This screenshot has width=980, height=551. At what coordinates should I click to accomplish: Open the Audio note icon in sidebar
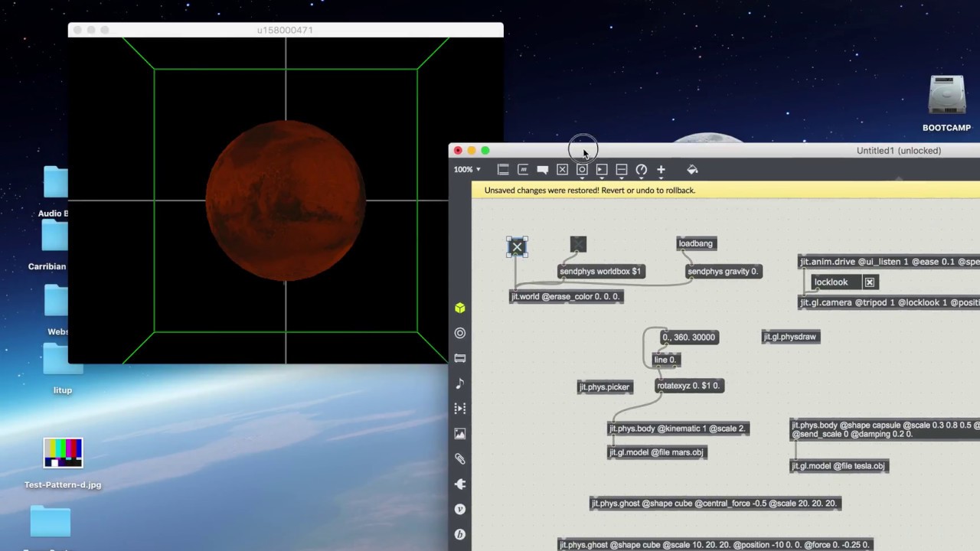(460, 383)
